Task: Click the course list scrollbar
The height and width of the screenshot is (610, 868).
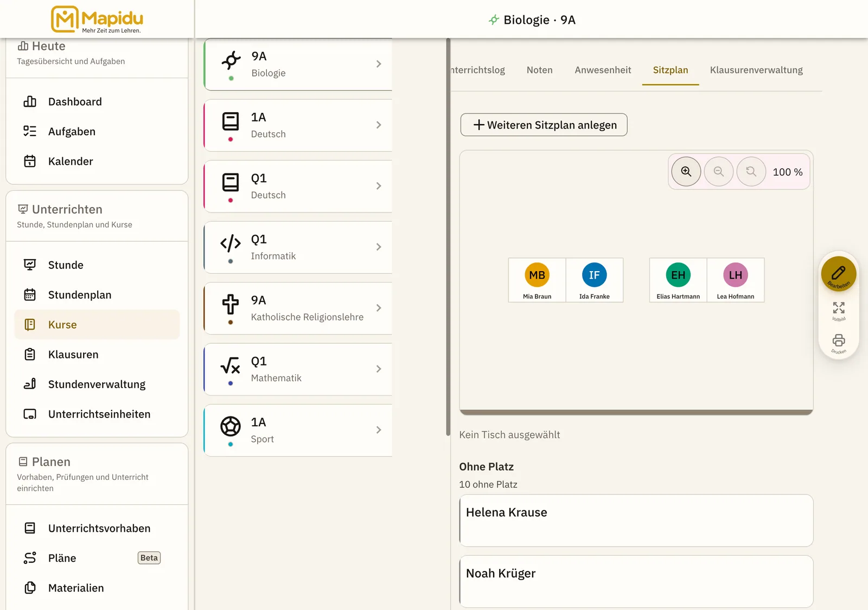Action: pos(448,237)
